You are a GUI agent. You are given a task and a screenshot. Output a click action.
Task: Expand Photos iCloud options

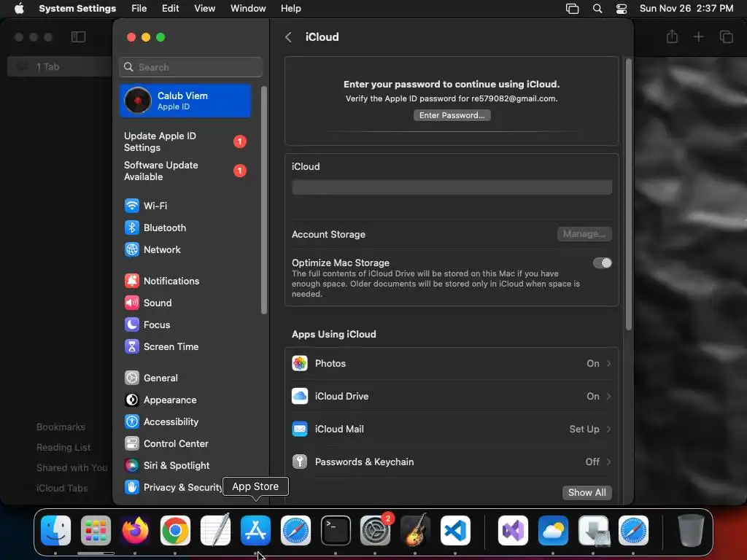[x=452, y=363]
